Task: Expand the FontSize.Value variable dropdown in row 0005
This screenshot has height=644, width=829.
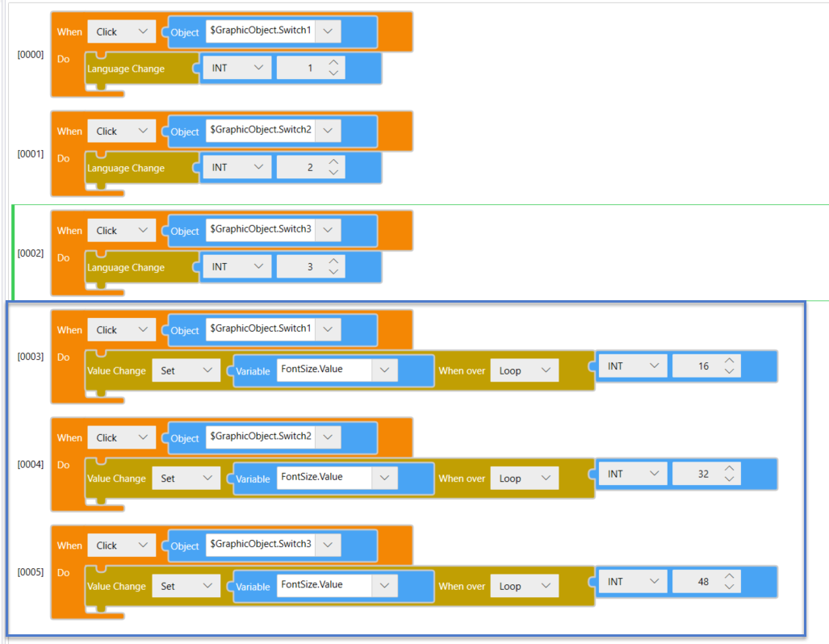Action: pyautogui.click(x=384, y=585)
